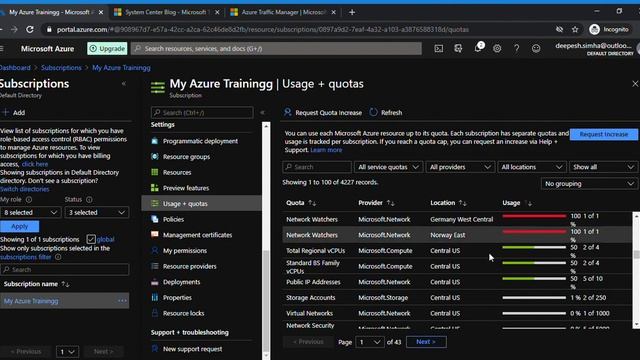
Task: Open the Switch directories link
Action: click(24, 189)
